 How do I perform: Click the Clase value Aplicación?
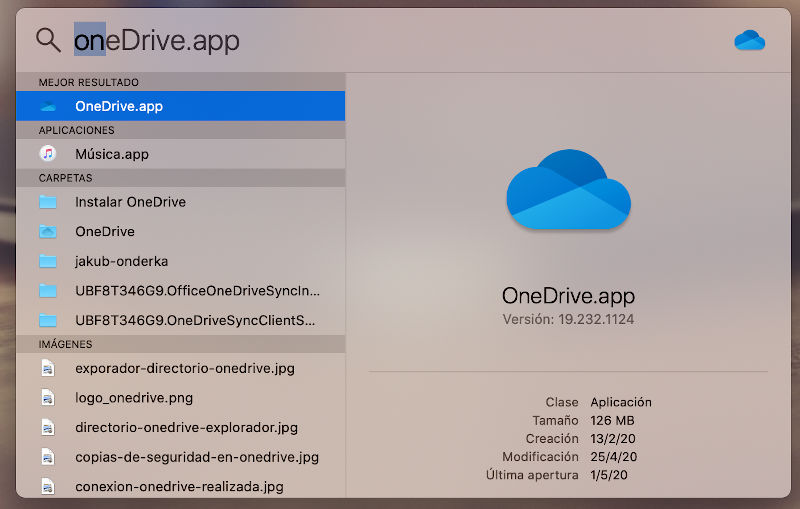coord(621,402)
